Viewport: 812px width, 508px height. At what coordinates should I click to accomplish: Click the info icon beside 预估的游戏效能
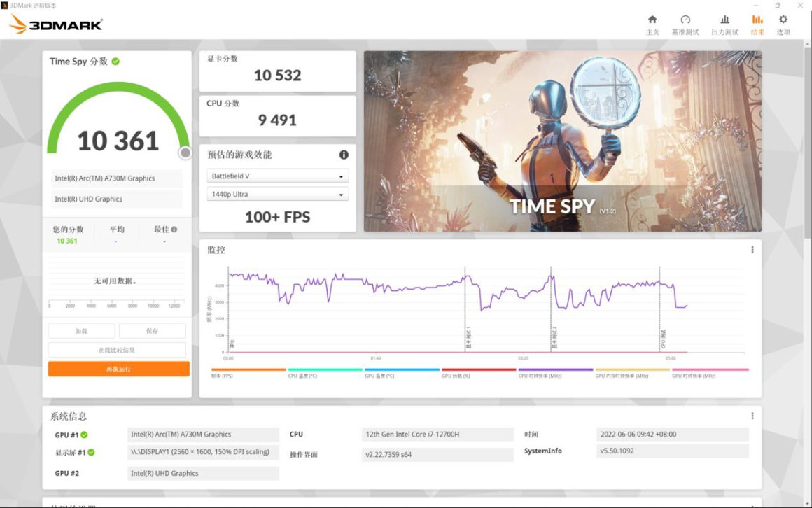(x=342, y=154)
